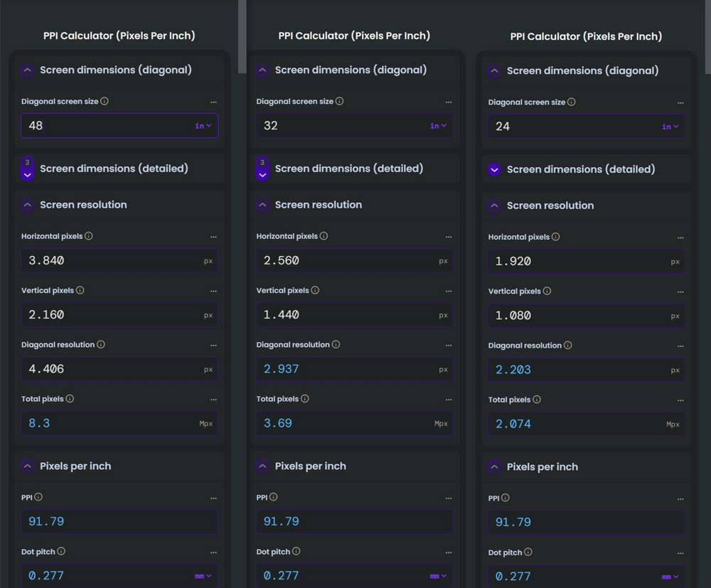Expand Screen dimensions (detailed) section in 32-inch calculator

pyautogui.click(x=262, y=169)
